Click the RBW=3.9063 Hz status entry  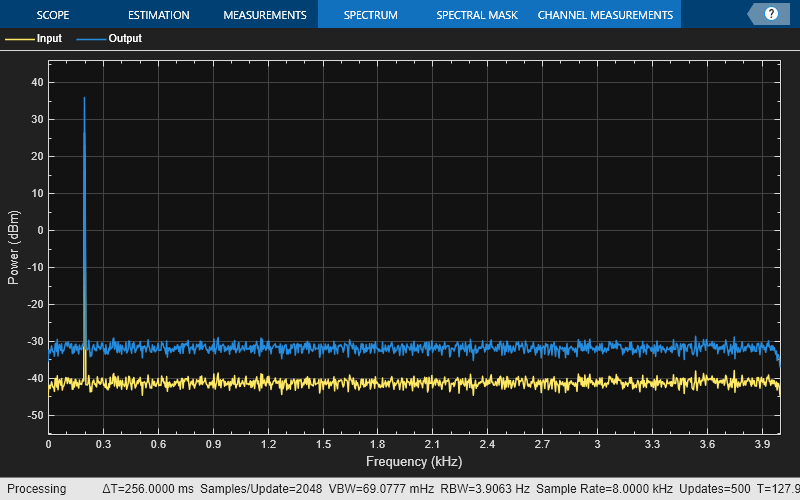(485, 489)
